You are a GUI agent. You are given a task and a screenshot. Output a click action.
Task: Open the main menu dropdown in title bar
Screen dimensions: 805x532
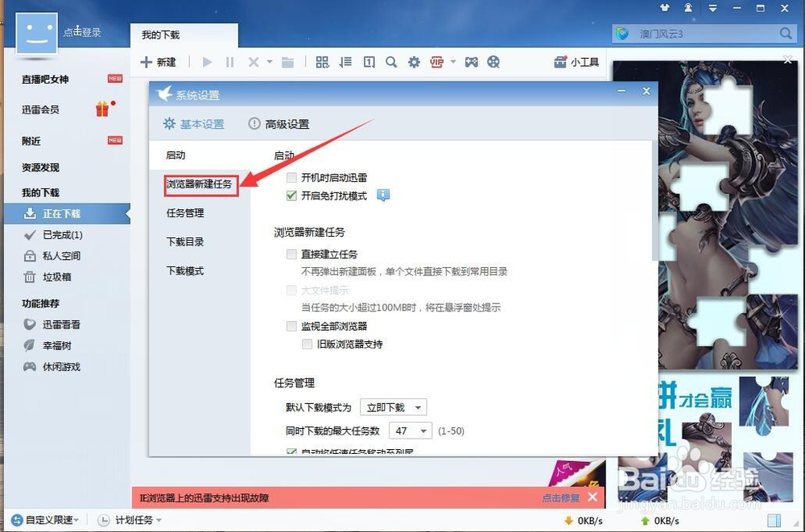[x=712, y=8]
